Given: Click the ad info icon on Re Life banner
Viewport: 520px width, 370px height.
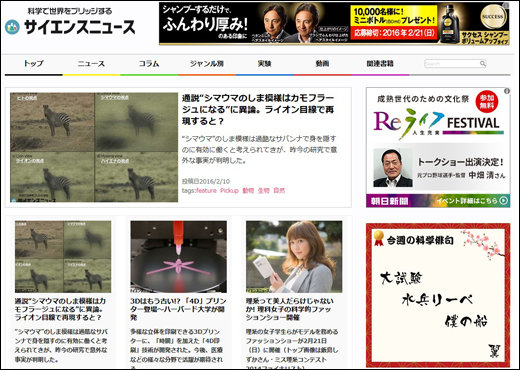Looking at the screenshot, I should 507,91.
